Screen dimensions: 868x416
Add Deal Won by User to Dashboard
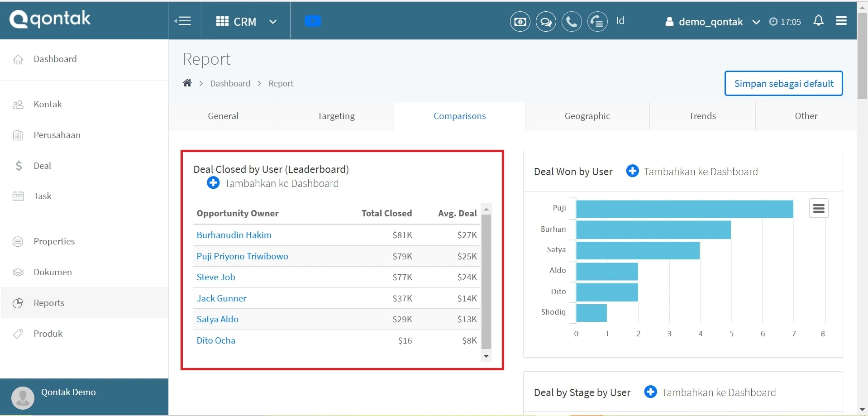pyautogui.click(x=692, y=172)
